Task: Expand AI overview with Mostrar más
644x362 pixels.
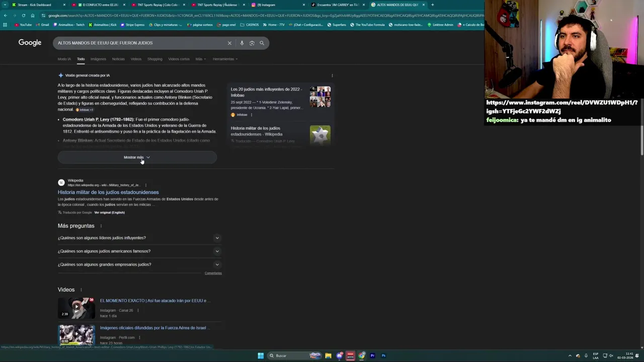Action: point(137,157)
